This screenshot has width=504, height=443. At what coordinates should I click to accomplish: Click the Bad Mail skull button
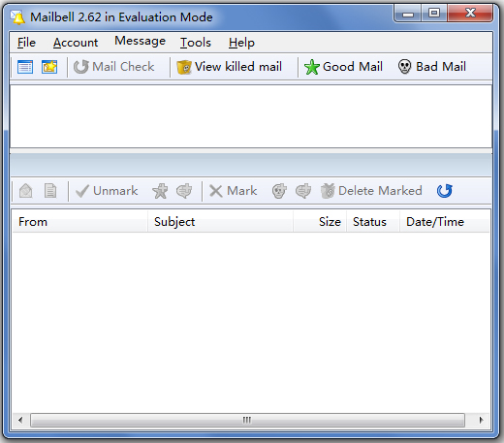tap(432, 67)
